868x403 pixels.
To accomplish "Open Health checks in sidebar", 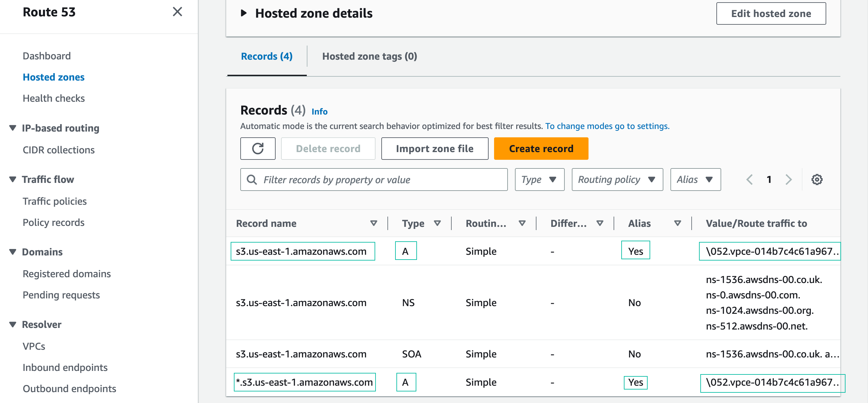I will 54,98.
